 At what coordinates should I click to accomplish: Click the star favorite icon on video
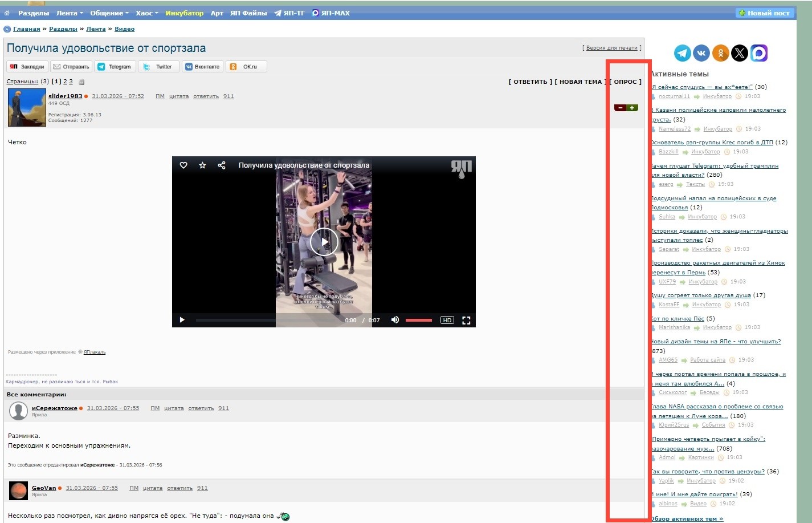pos(202,165)
